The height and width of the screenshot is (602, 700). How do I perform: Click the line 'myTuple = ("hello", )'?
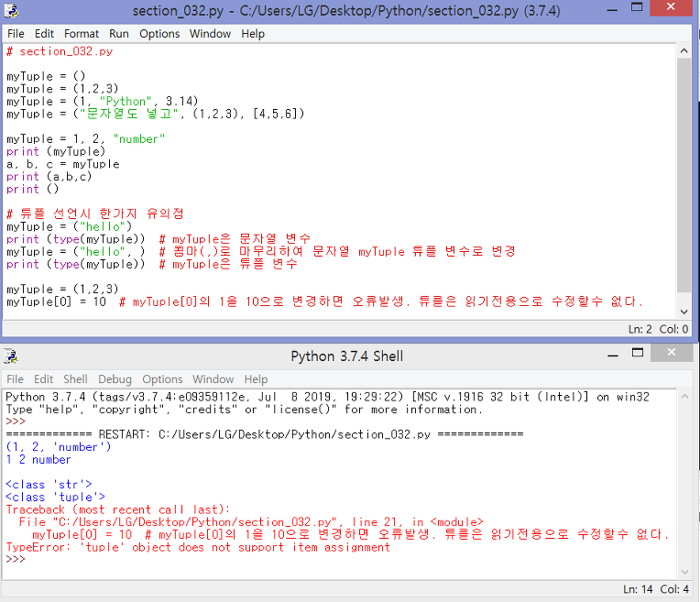click(76, 251)
